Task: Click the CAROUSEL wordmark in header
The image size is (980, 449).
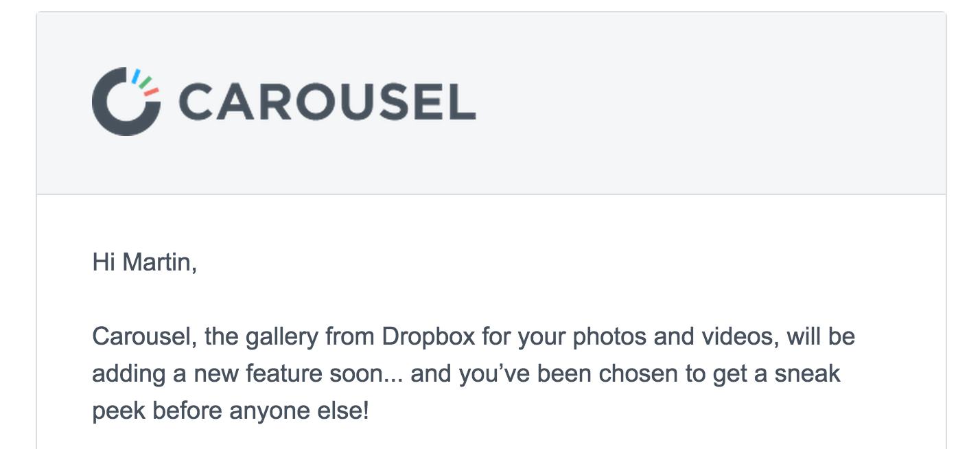Action: pos(328,102)
